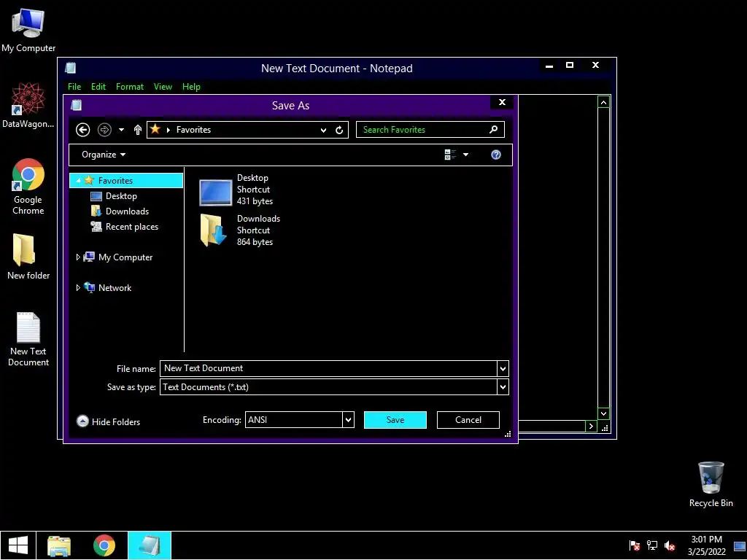
Task: Select My Computer desktop icon
Action: [x=28, y=31]
